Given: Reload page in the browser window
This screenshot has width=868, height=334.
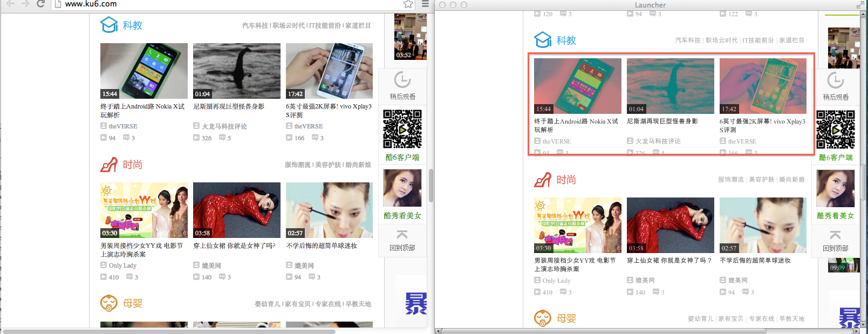Looking at the screenshot, I should coord(40,4).
